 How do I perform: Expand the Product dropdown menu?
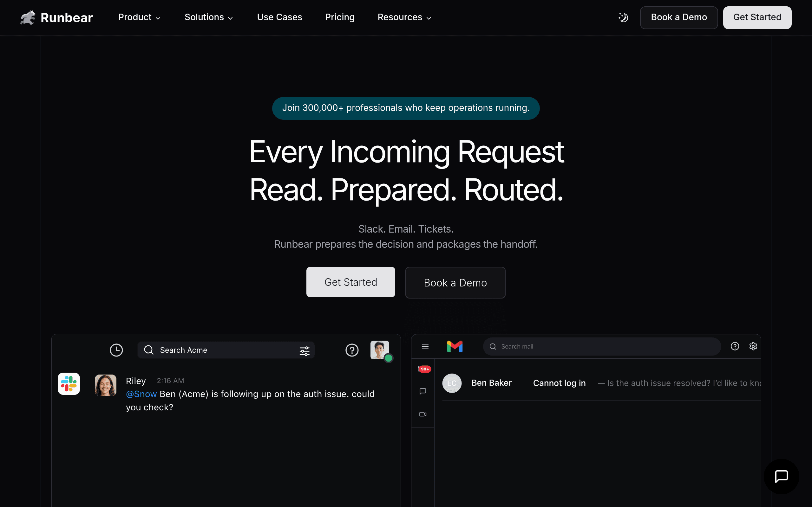(x=140, y=17)
